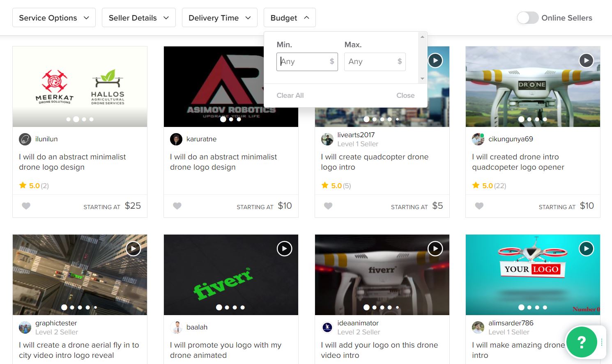Expand the Seller Details filter
This screenshot has height=364, width=612.
[139, 18]
